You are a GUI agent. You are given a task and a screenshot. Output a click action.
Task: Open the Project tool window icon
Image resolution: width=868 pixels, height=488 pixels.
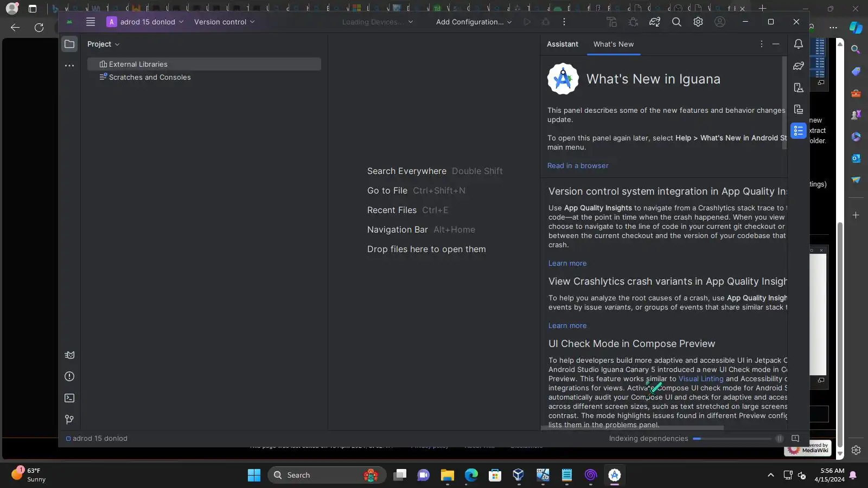69,44
